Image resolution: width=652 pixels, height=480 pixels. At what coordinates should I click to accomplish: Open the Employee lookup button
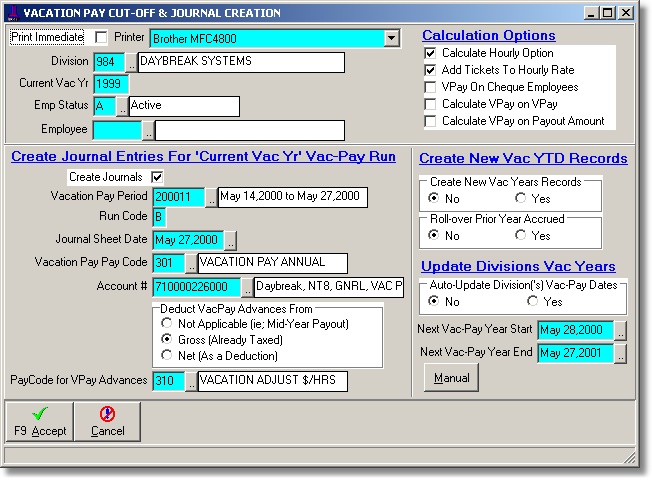(x=148, y=131)
